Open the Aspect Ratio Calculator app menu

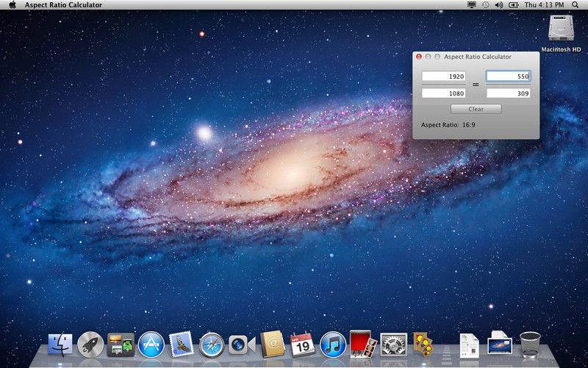pyautogui.click(x=63, y=5)
